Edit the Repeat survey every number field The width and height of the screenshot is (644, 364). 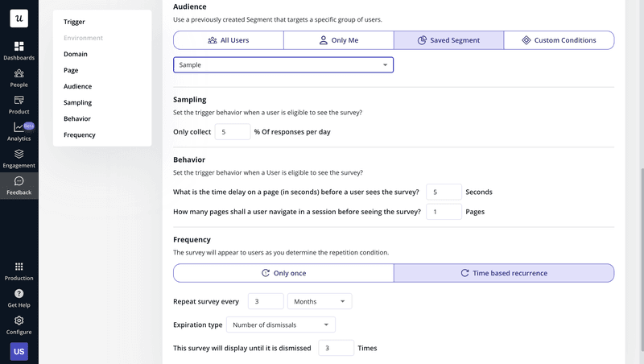click(x=266, y=301)
